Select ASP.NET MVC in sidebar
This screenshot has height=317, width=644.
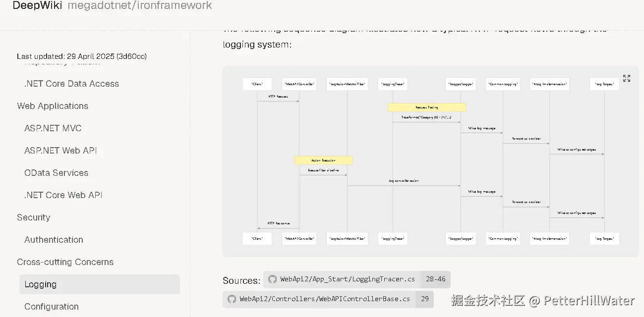coord(53,128)
